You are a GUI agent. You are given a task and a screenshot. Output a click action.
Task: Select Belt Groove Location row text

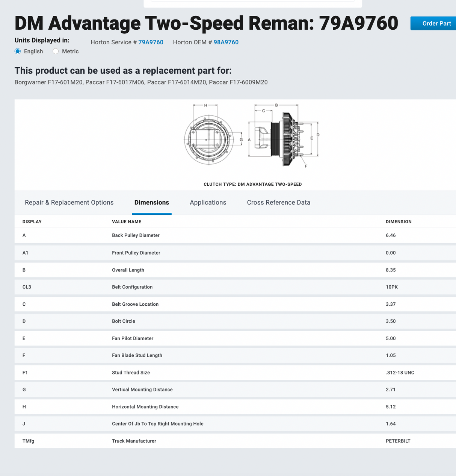(x=135, y=304)
